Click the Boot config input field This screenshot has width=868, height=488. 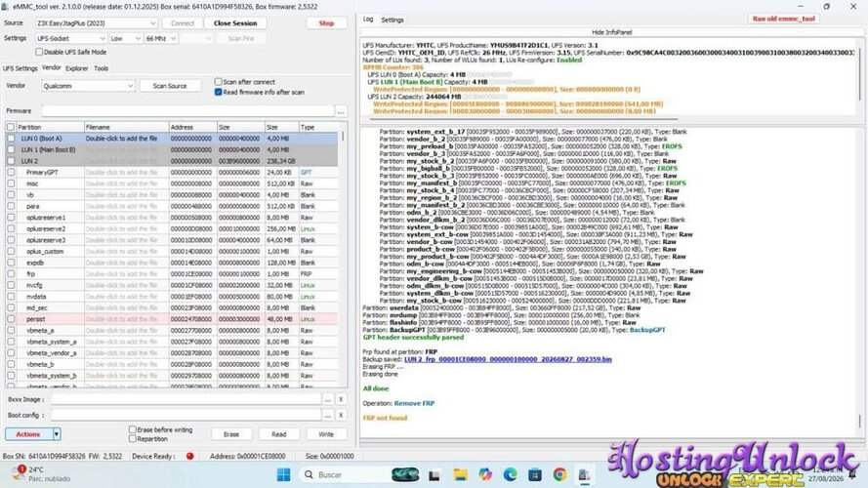click(x=186, y=415)
